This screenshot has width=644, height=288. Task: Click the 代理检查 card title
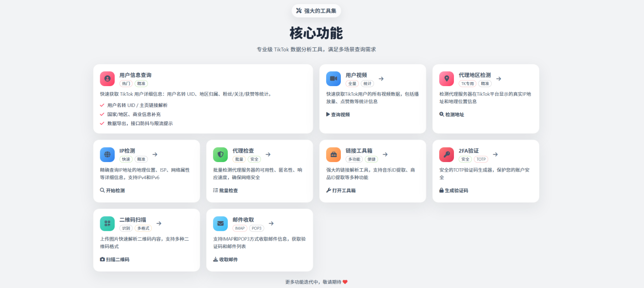point(243,151)
